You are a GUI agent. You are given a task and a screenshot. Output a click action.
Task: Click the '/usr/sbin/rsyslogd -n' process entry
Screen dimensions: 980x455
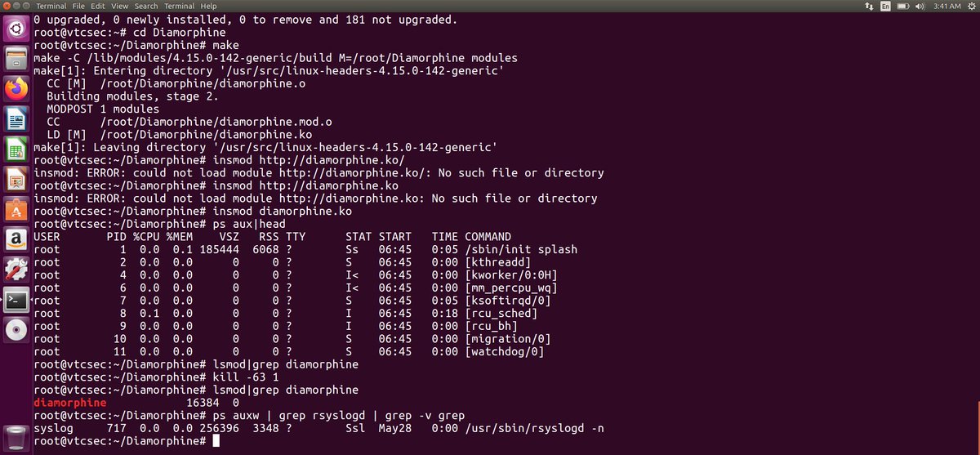click(535, 429)
